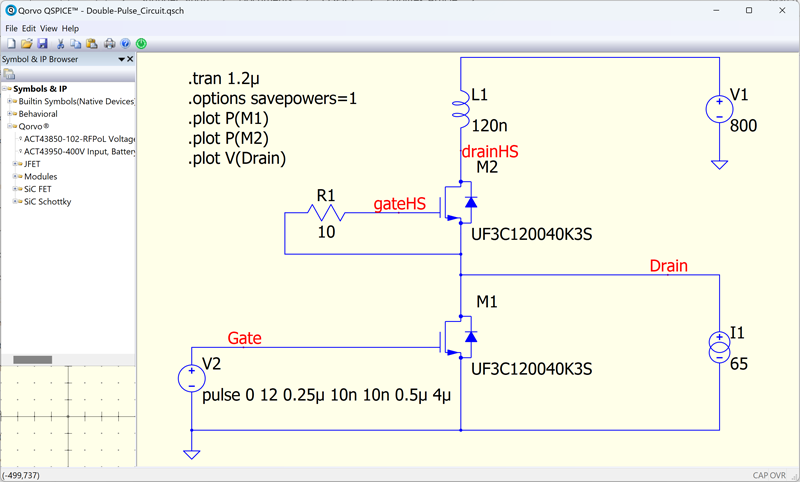Click the red Drain net label
800x482 pixels.
668,266
